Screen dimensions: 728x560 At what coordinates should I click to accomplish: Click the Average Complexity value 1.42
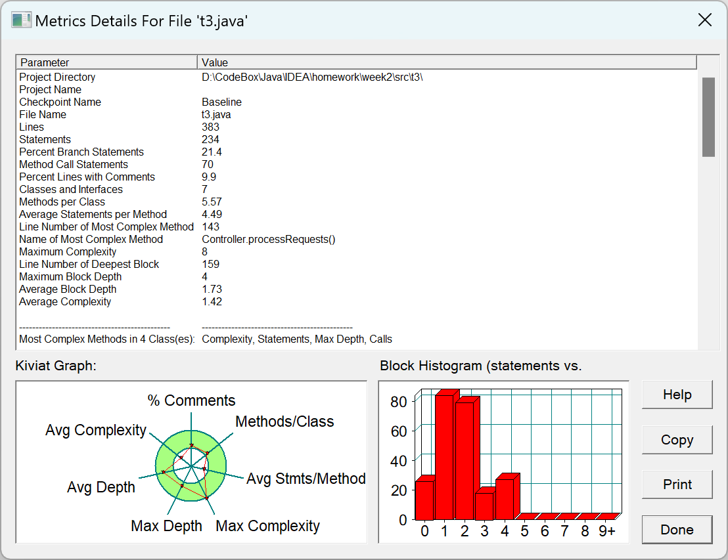212,303
